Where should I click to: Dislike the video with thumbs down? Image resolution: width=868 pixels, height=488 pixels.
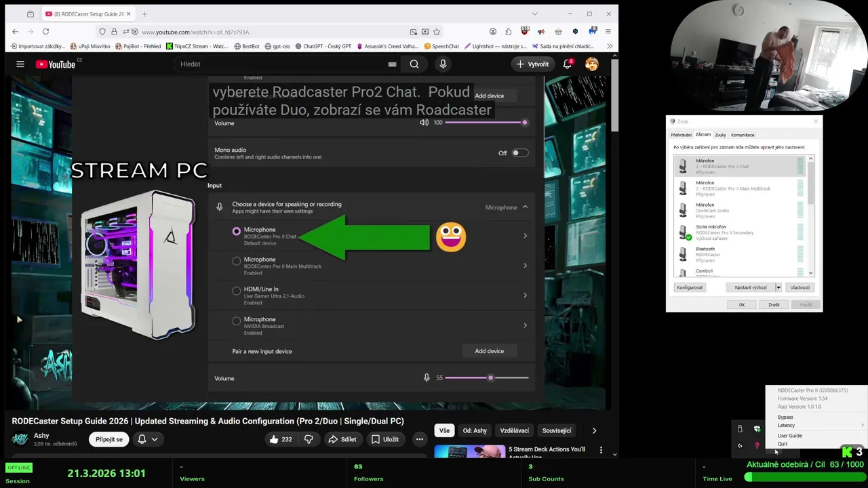coord(309,439)
